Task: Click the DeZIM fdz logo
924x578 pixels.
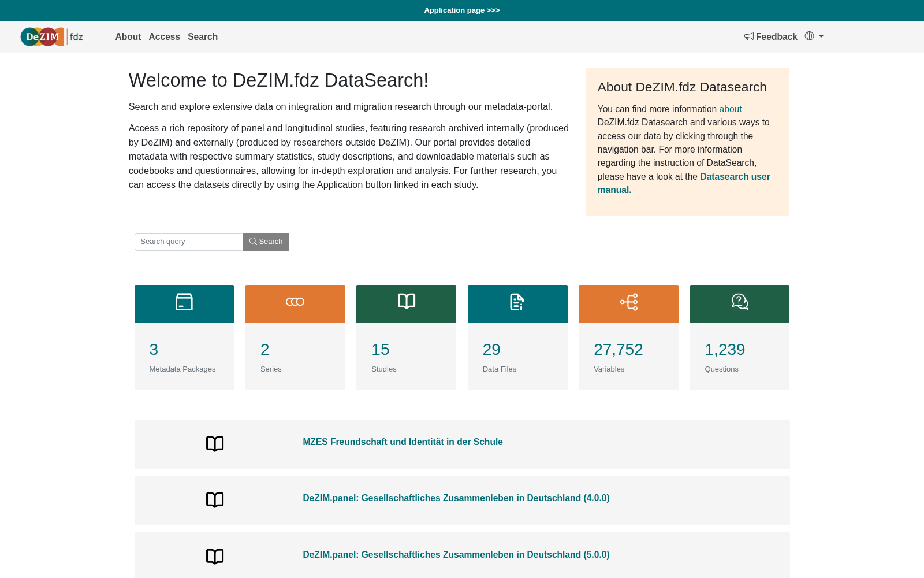Action: pyautogui.click(x=52, y=36)
